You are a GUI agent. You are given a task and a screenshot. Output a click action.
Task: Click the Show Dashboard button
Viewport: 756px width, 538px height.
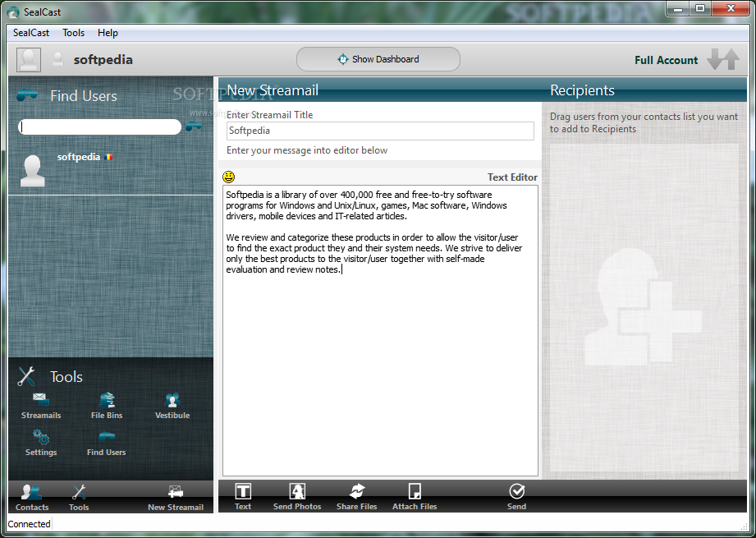[378, 59]
